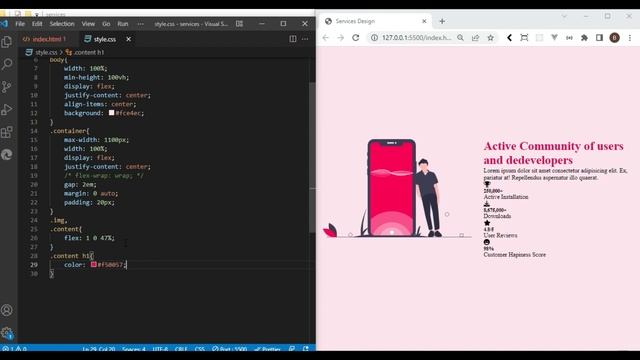Open the Go menu
The width and height of the screenshot is (640, 360).
(106, 24)
